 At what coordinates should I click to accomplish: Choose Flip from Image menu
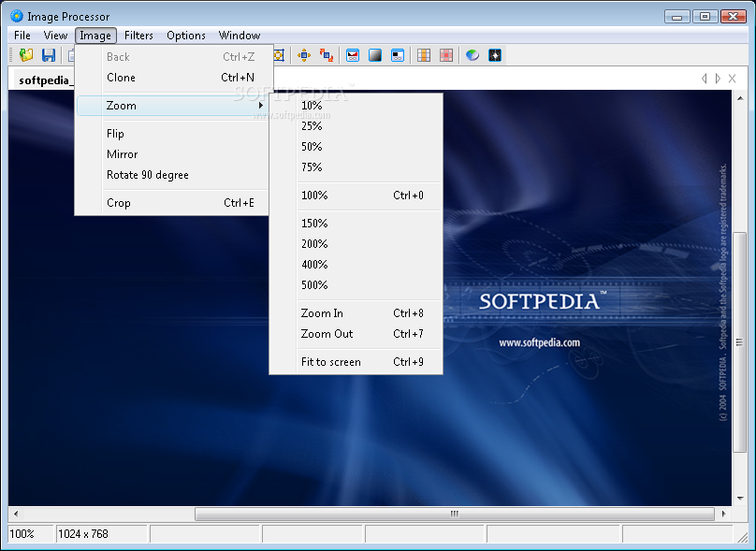[172, 134]
